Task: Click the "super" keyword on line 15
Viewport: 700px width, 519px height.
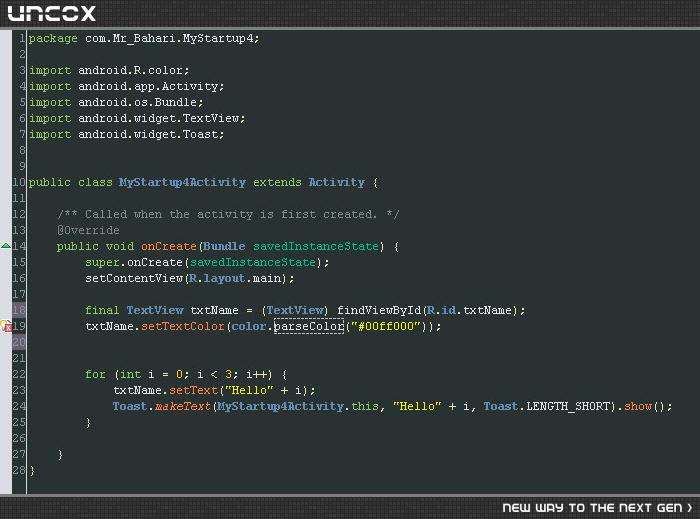Action: 102,262
